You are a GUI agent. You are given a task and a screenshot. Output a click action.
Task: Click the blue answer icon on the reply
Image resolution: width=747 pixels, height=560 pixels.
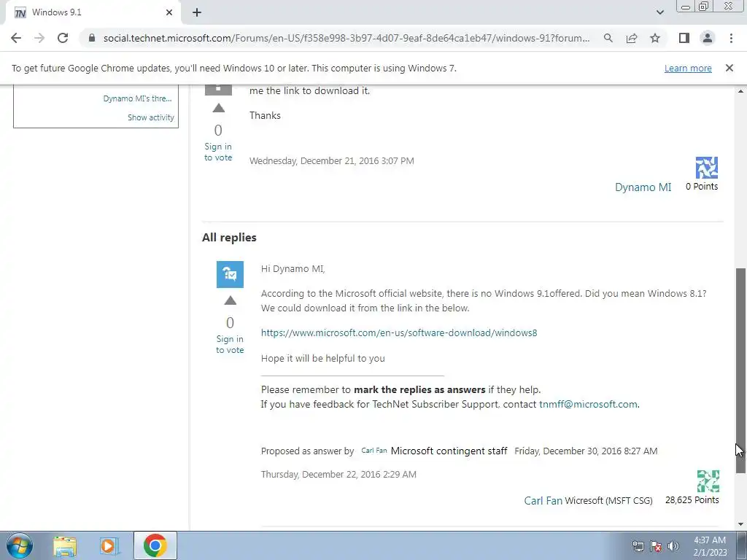(x=230, y=274)
